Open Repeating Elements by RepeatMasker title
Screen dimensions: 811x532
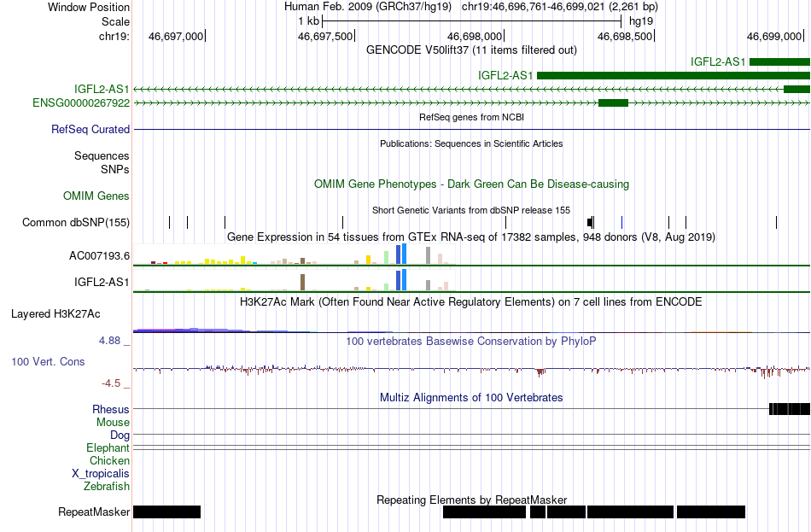coord(471,500)
